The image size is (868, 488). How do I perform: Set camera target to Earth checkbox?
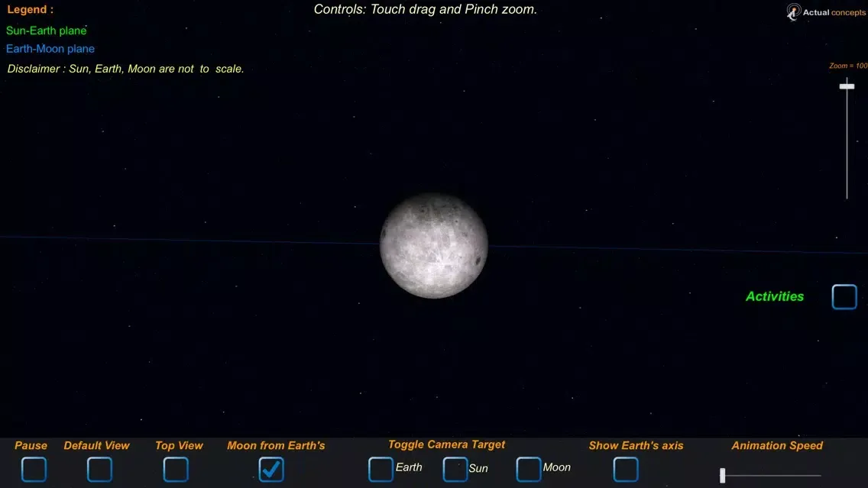point(381,469)
